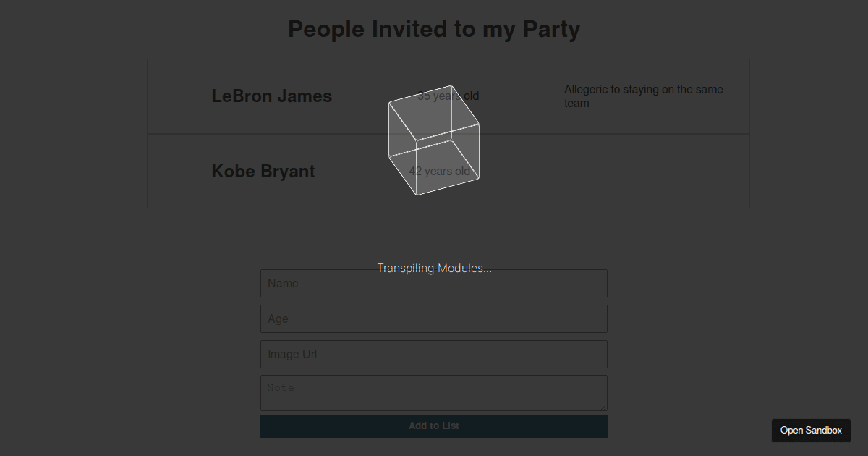Click the word Bryant in Kobe's row

tap(288, 172)
